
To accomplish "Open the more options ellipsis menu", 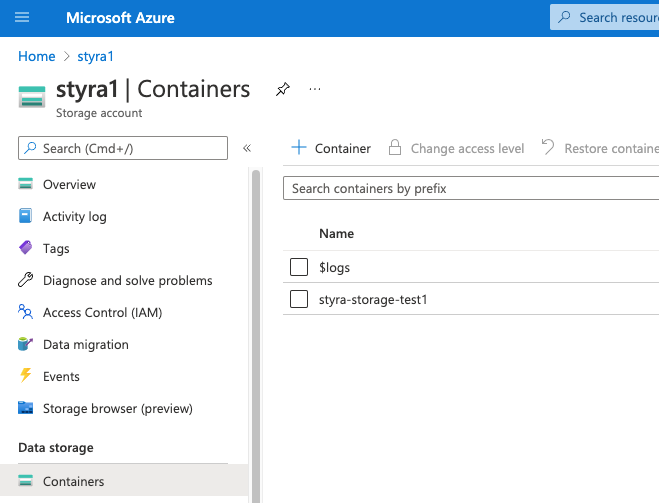I will [x=315, y=89].
